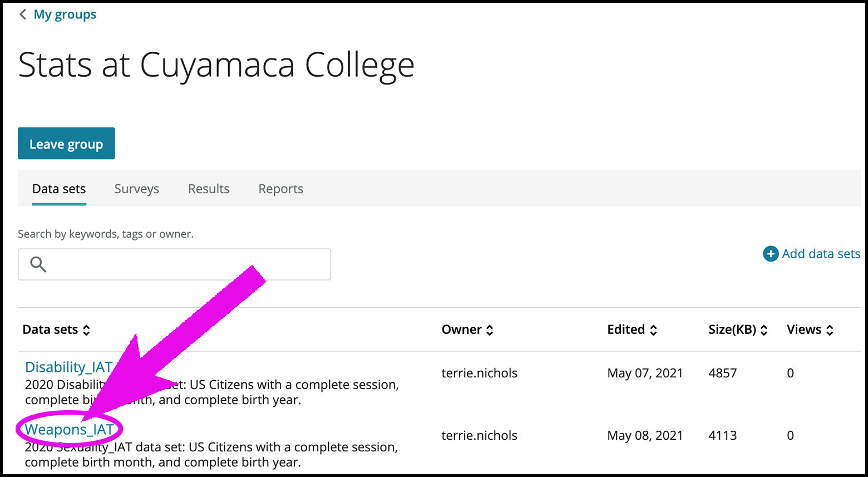Click the plus circle icon for adding data sets

771,254
